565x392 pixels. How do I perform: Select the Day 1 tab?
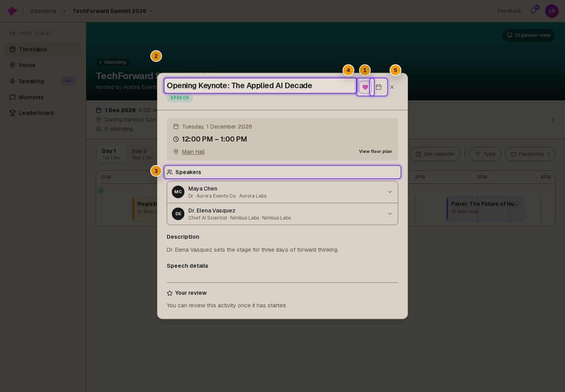pos(111,154)
